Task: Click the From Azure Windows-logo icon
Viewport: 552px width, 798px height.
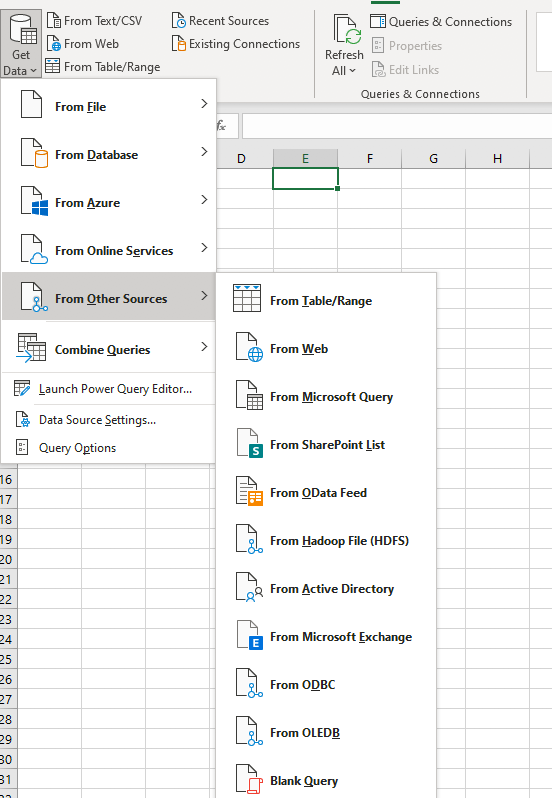Action: tap(35, 201)
